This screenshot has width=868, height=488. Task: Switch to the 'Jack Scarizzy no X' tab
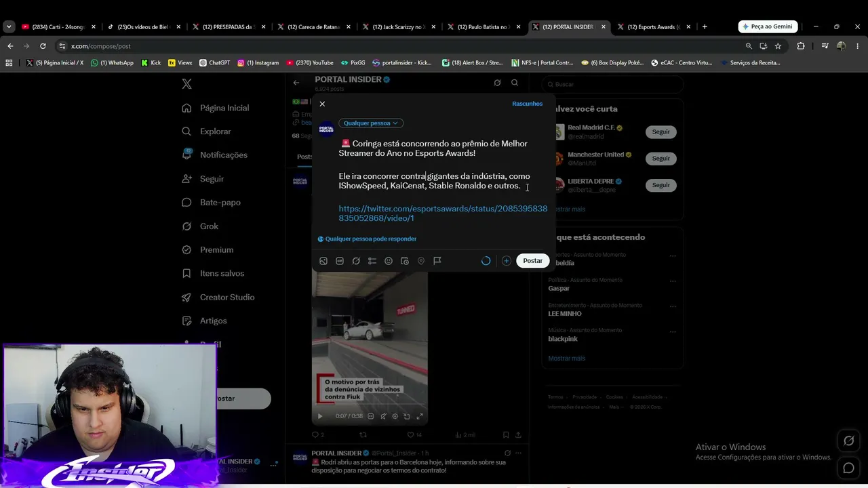pyautogui.click(x=400, y=27)
